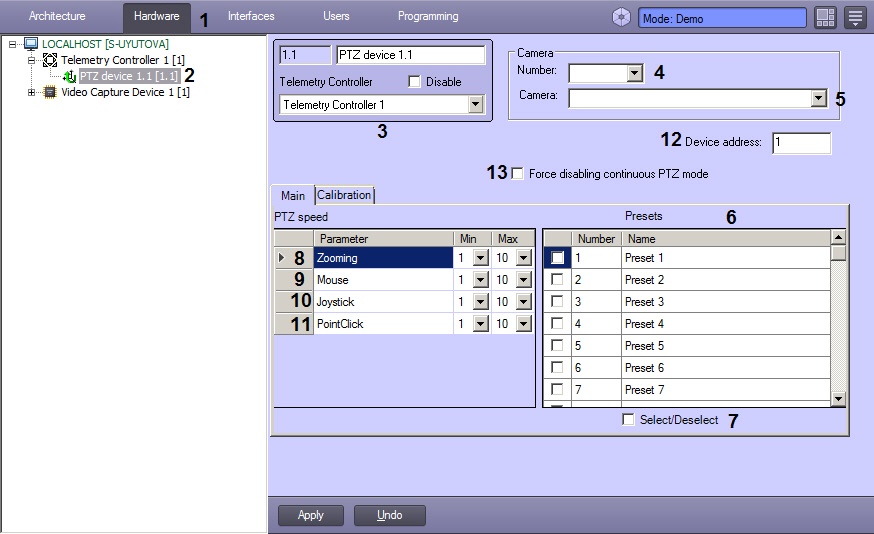This screenshot has height=534, width=874.
Task: Click the Presets list scroll down arrow
Action: pyautogui.click(x=838, y=399)
